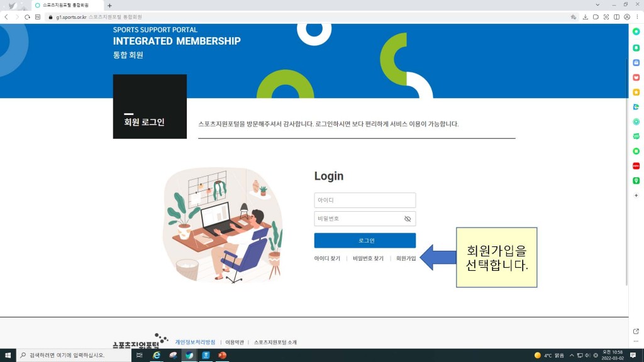This screenshot has width=644, height=362.
Task: Click the 비밀번호 password input field
Action: pos(358,219)
